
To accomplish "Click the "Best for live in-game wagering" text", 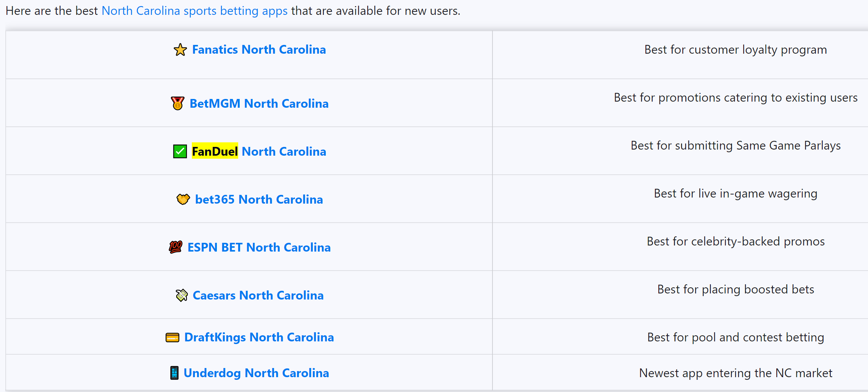I will 735,194.
